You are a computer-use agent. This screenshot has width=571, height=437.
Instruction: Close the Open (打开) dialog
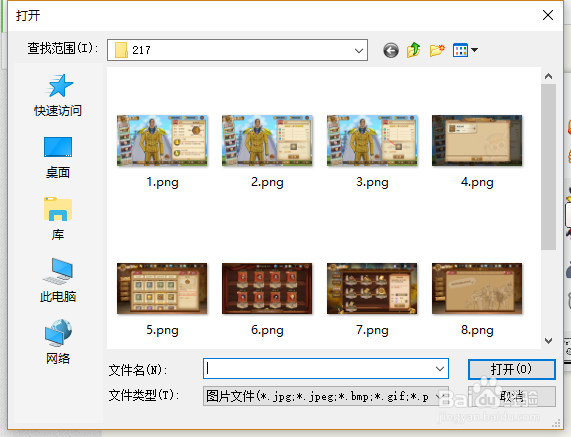[x=548, y=15]
